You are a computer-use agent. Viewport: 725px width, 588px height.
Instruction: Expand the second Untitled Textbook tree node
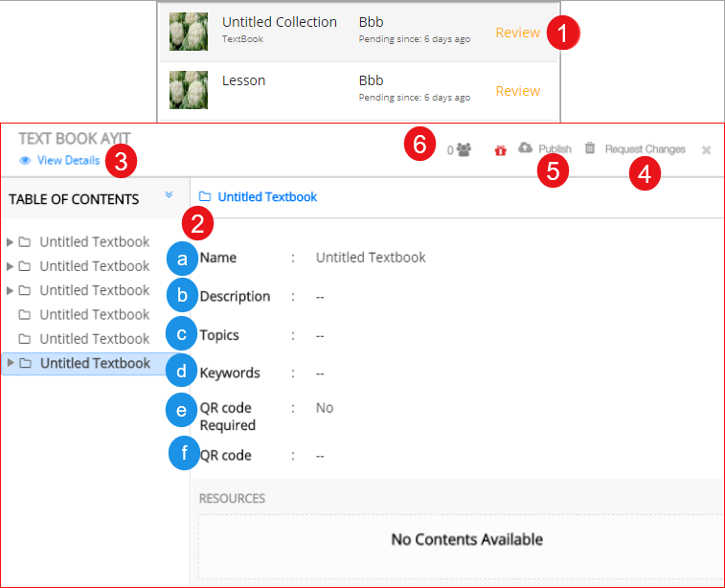pos(11,266)
